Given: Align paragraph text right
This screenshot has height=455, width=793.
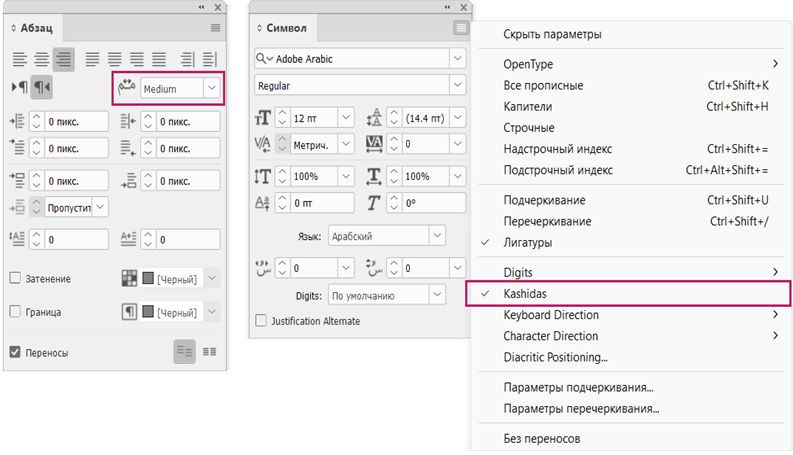Looking at the screenshot, I should [x=64, y=60].
